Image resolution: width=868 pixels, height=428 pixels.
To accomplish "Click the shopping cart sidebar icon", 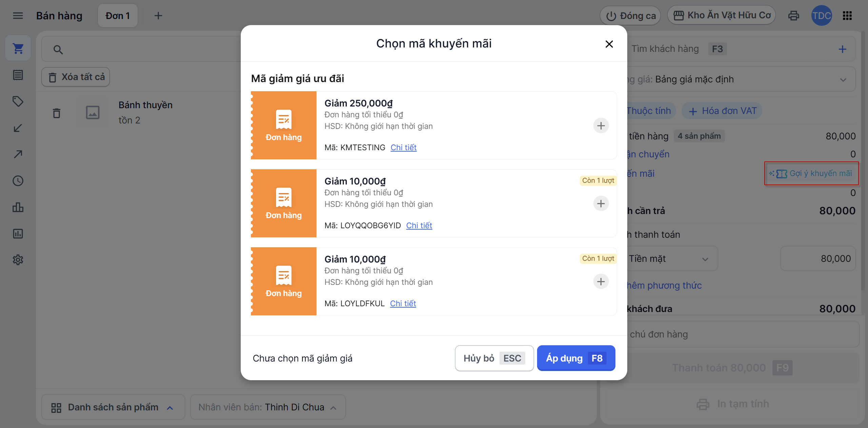I will [x=18, y=48].
